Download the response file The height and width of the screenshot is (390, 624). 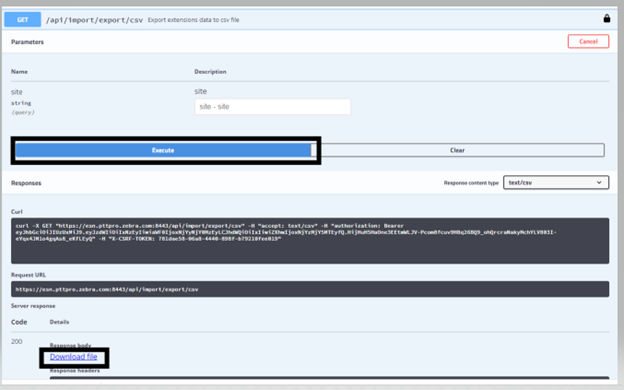(74, 357)
